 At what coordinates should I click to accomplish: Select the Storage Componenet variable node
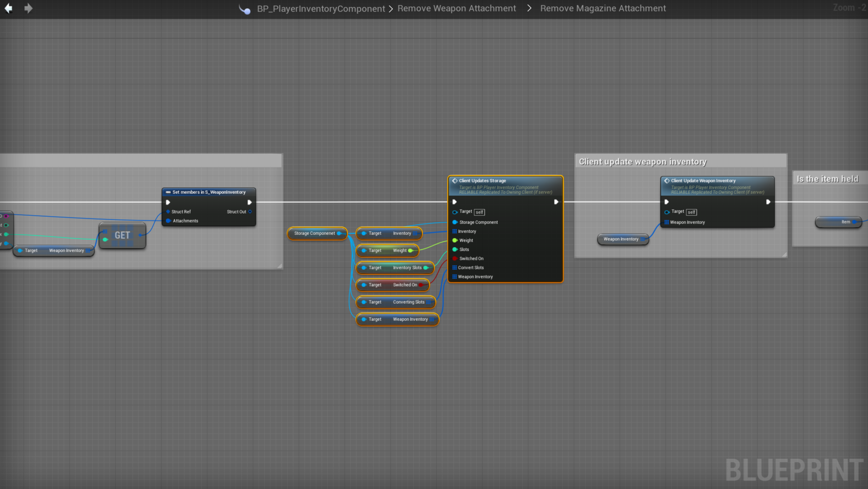[x=314, y=233]
